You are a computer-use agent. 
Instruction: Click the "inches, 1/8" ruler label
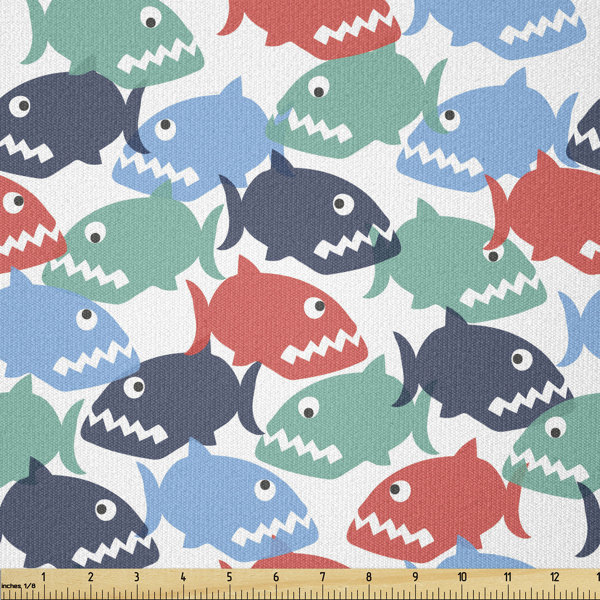(18, 585)
